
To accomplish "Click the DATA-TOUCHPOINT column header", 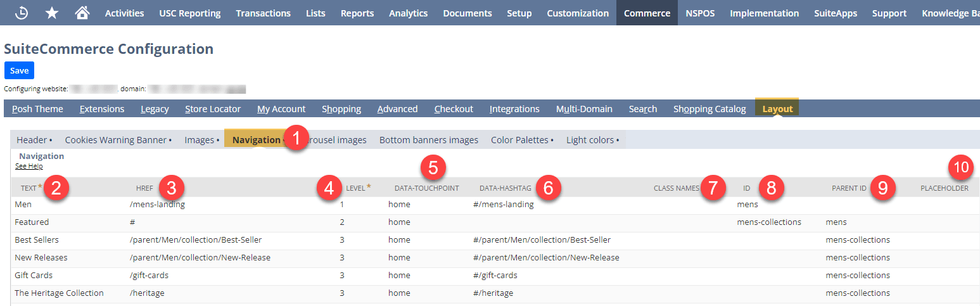I will 427,188.
